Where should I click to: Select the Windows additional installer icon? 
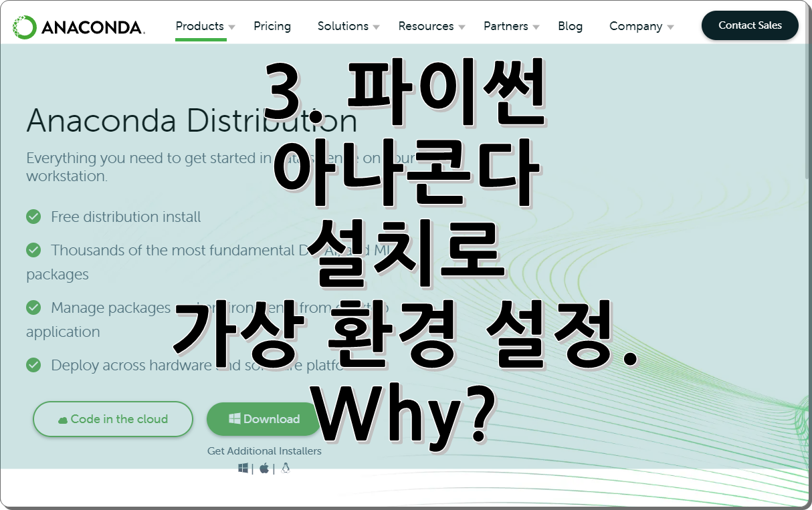243,469
